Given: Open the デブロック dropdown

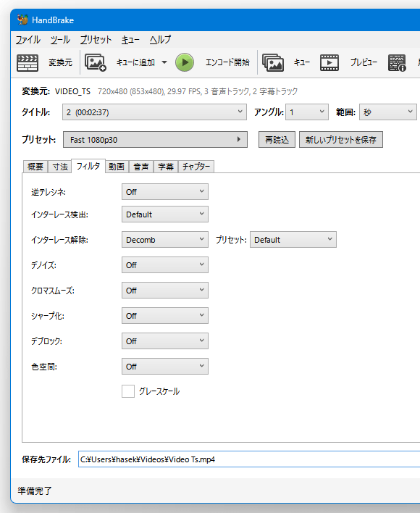Looking at the screenshot, I should point(164,341).
